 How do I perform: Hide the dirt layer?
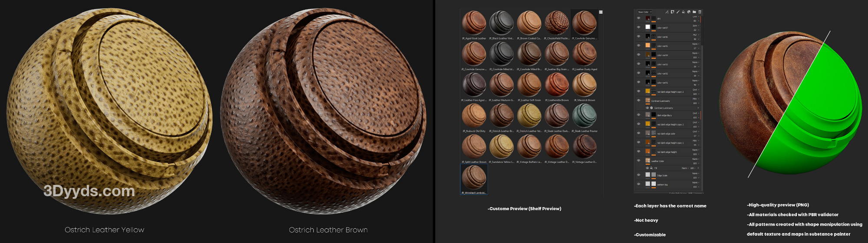[638, 18]
